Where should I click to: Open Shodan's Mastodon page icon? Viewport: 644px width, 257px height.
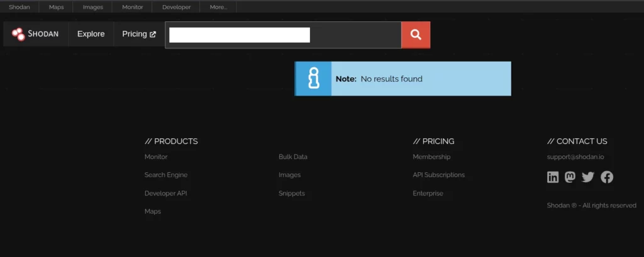570,177
